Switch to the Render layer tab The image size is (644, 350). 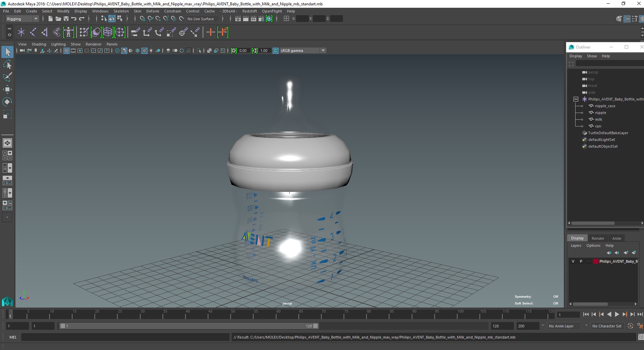coord(598,238)
